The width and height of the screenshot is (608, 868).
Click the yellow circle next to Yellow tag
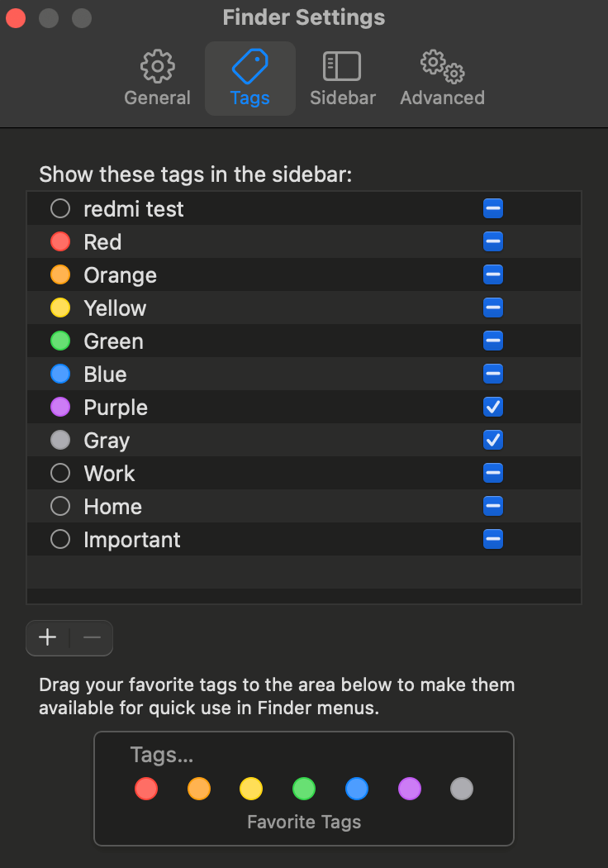click(60, 308)
